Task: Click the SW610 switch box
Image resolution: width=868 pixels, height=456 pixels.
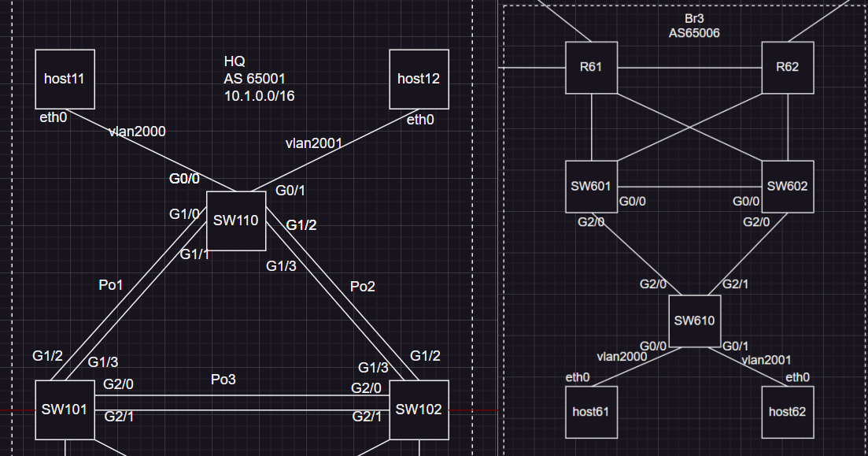Action: (x=694, y=321)
